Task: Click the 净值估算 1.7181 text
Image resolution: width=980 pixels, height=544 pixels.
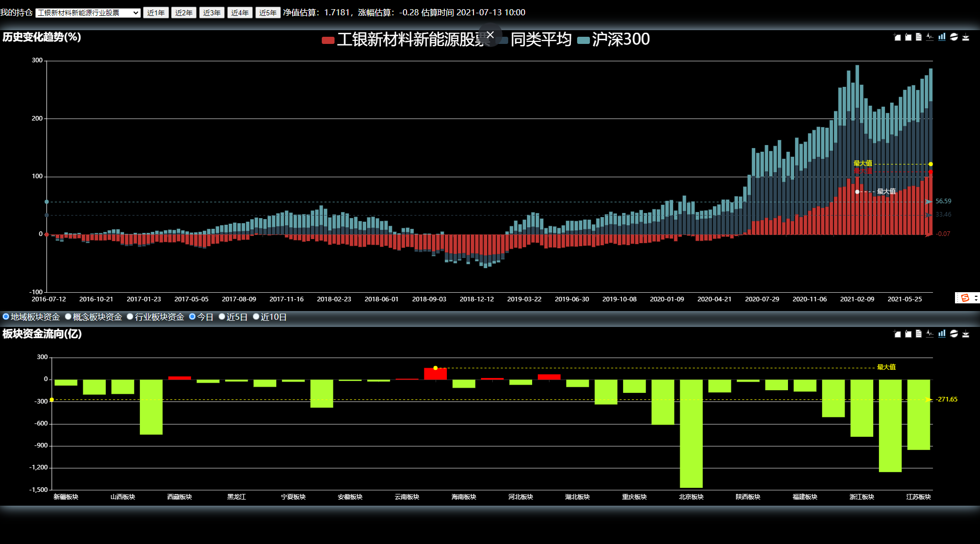Action: [x=317, y=12]
